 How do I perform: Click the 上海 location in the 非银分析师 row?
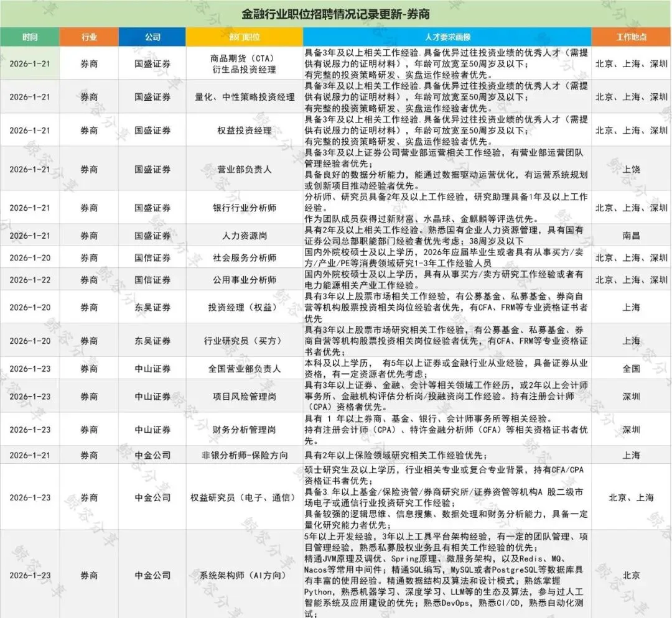[632, 455]
